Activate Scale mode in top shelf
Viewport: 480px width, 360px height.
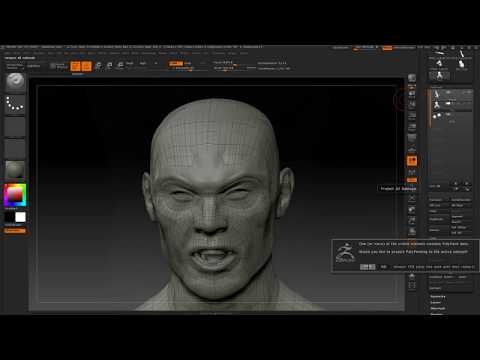point(109,66)
